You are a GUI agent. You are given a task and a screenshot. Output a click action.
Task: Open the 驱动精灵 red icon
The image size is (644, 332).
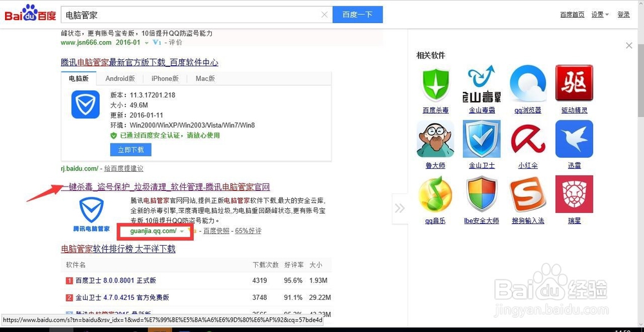(x=574, y=83)
